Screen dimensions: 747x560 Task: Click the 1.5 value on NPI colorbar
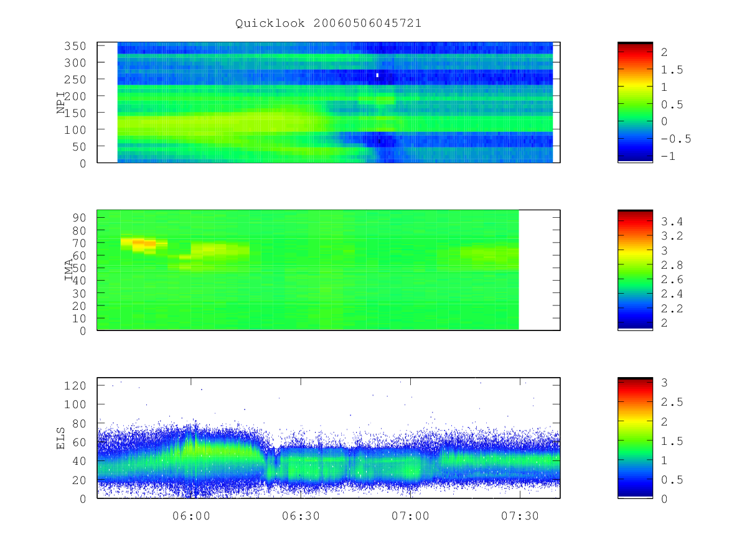[672, 70]
